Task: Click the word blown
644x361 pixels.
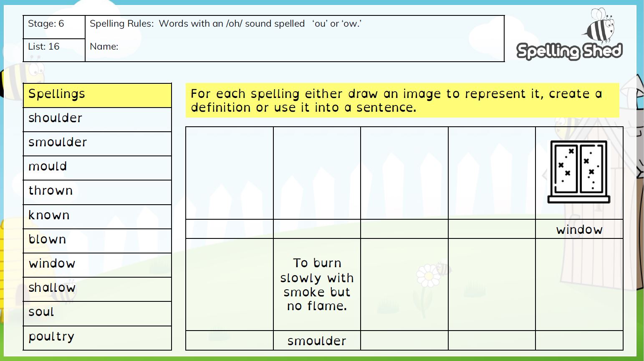Action: 47,240
